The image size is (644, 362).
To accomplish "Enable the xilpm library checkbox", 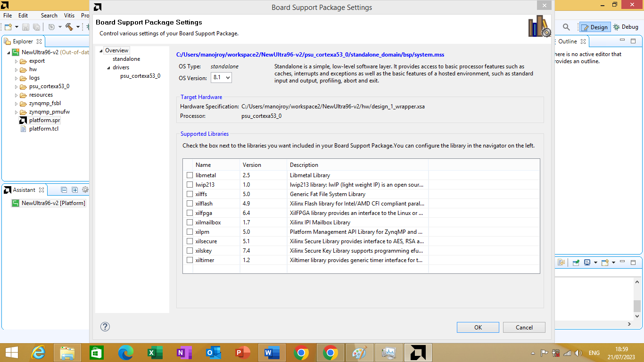I will (x=190, y=232).
